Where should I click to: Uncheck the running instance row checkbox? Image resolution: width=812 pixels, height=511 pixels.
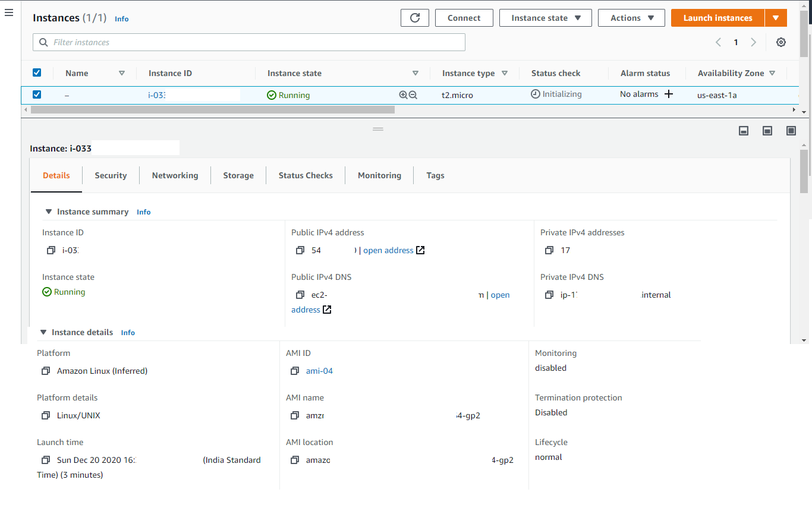coord(37,94)
